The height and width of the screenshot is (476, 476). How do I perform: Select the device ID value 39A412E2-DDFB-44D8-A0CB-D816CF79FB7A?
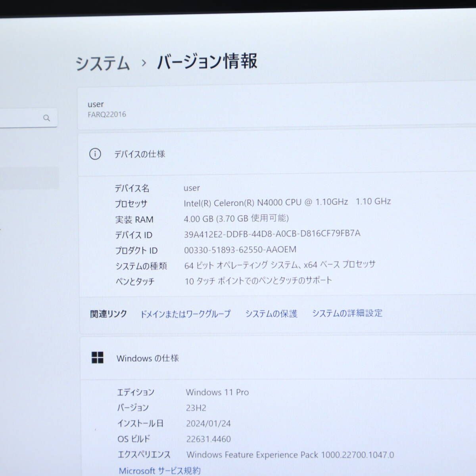click(x=272, y=234)
